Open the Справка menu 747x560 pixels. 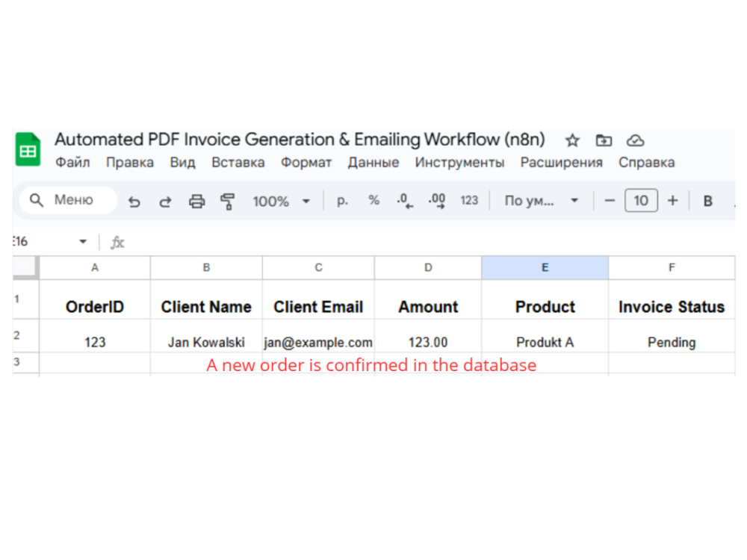click(646, 162)
